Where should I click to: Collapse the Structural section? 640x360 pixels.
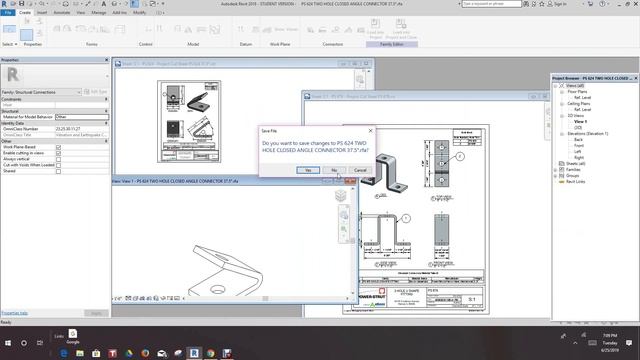pyautogui.click(x=106, y=111)
